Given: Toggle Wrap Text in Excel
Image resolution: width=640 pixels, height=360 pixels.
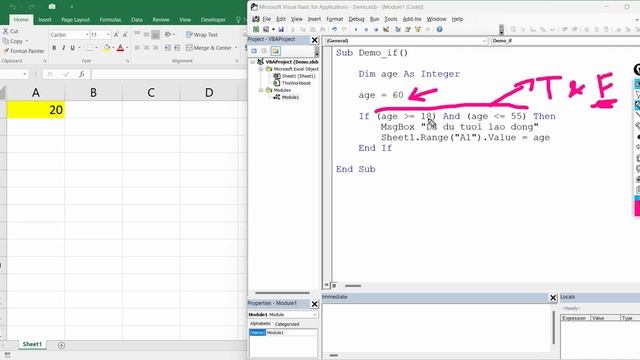Looking at the screenshot, I should pyautogui.click(x=202, y=35).
